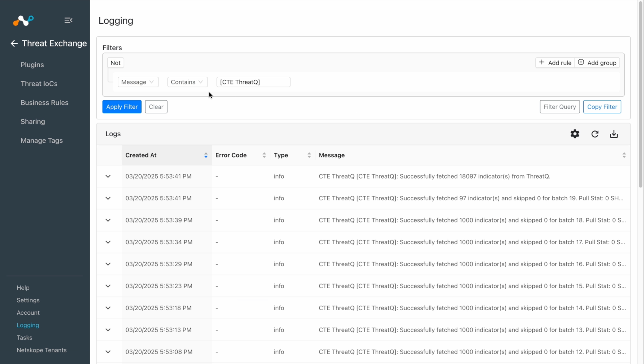
Task: Sort by Message column arrows
Action: pyautogui.click(x=624, y=155)
